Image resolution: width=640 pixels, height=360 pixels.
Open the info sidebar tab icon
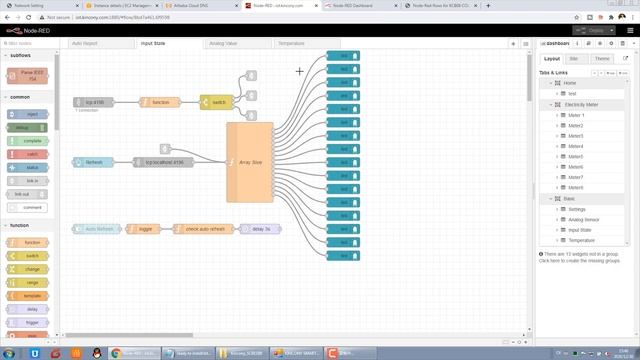pos(577,43)
